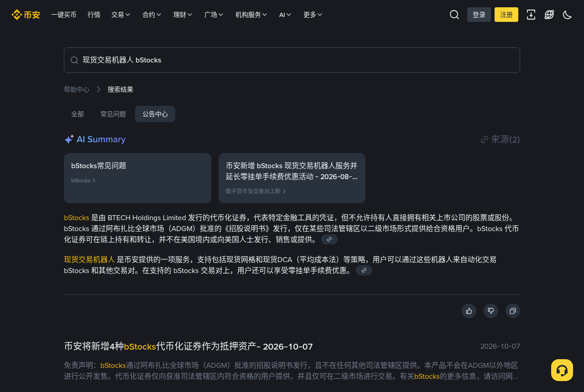Image resolution: width=584 pixels, height=392 pixels.
Task: Open announcement 币安将新增4种bStocks代币化证券作为抵押资产
Action: click(188, 346)
